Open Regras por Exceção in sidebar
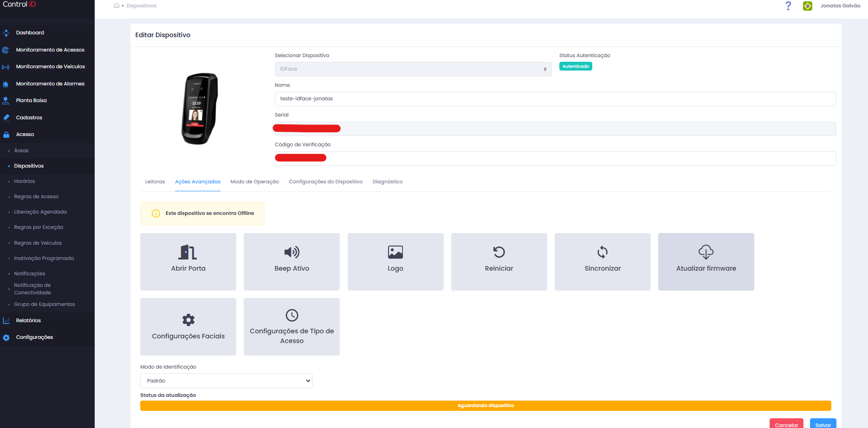868x428 pixels. pyautogui.click(x=39, y=227)
